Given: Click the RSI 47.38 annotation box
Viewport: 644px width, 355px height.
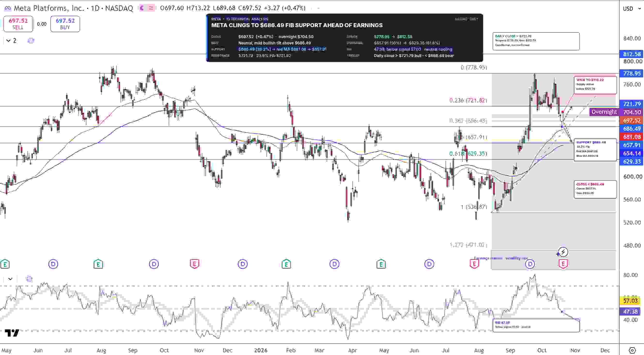Looking at the screenshot, I should (x=536, y=325).
